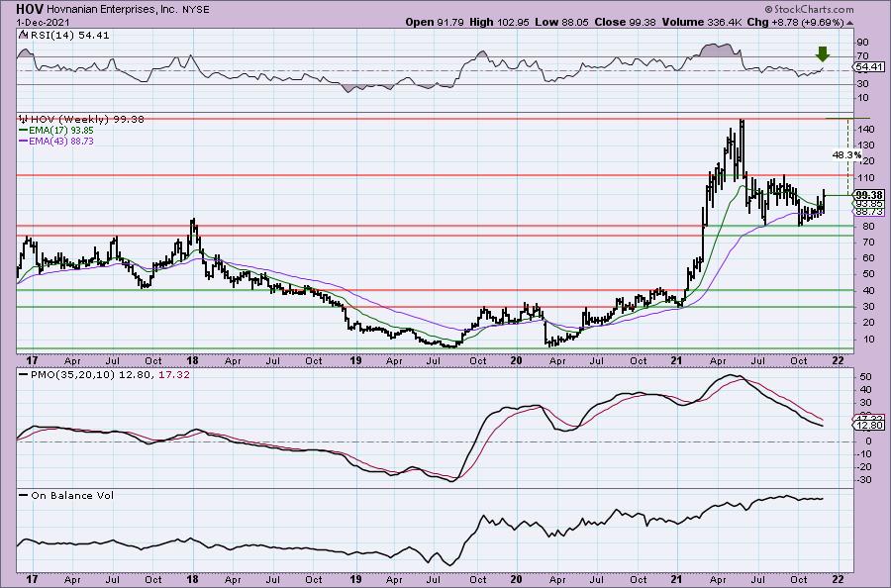Click the year 22 label on bottom time axis
This screenshot has width=891, height=588.
coord(838,579)
